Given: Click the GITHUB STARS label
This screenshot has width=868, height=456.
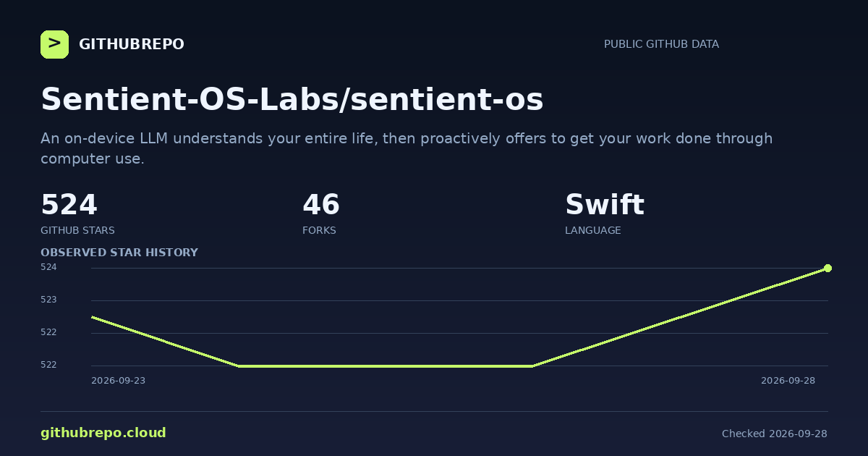Looking at the screenshot, I should 77,230.
